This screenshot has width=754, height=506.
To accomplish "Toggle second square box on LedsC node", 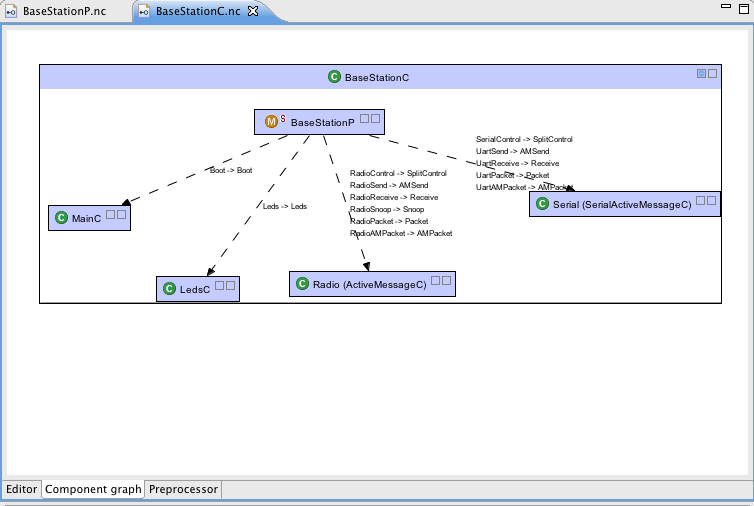I will point(230,285).
